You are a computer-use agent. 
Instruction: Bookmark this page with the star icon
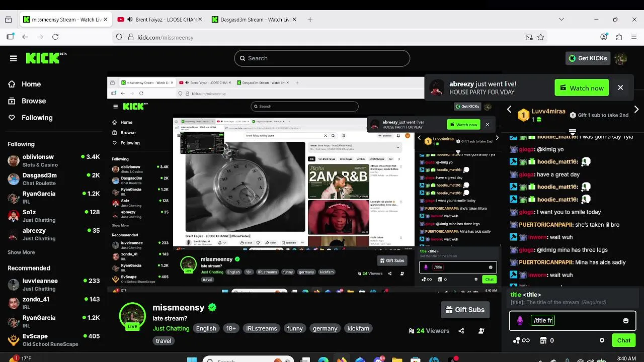pos(541,37)
